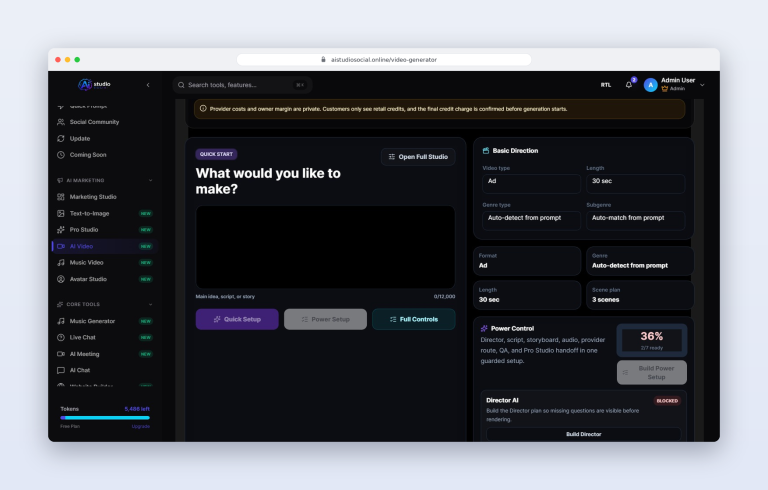Click the Avatar Studio person icon
The height and width of the screenshot is (490, 768).
click(61, 279)
